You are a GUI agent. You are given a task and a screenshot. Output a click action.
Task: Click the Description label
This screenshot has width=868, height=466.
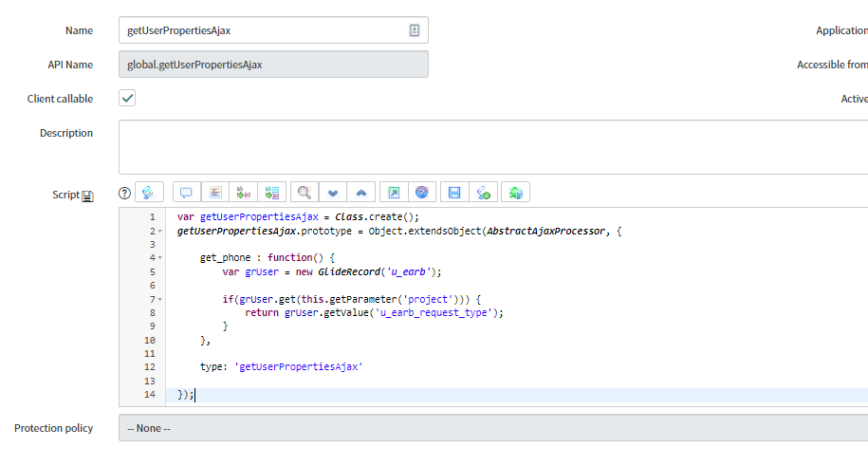(x=66, y=133)
